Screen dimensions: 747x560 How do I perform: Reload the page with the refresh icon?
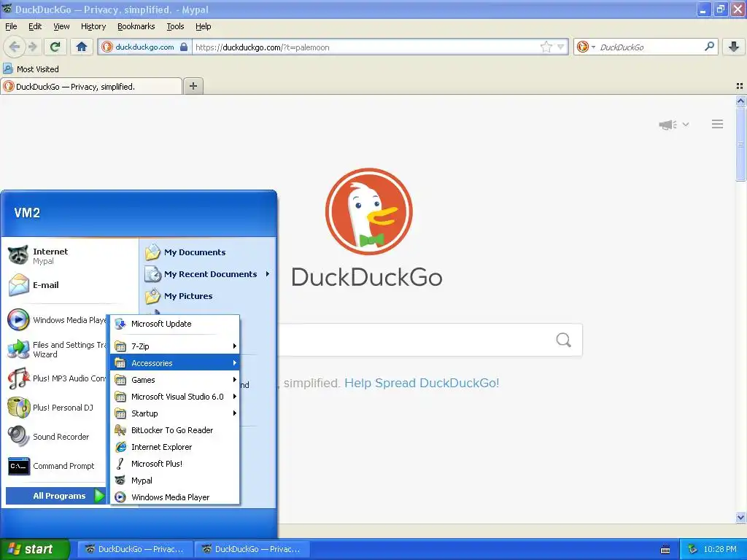(55, 47)
